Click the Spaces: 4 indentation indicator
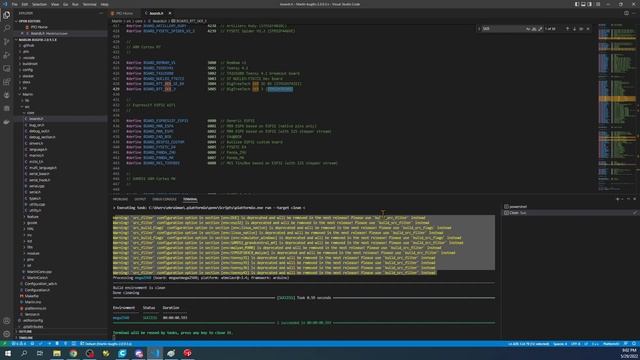 pyautogui.click(x=560, y=344)
